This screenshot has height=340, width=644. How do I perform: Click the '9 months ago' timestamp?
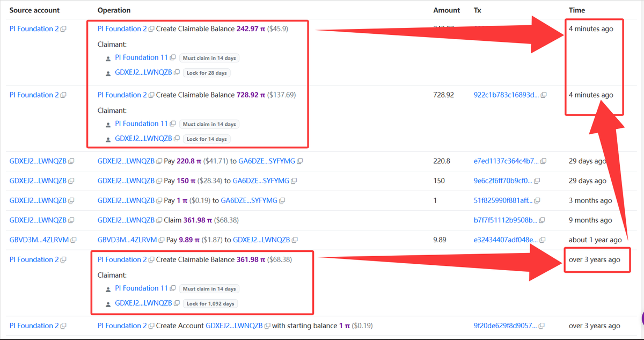[590, 220]
